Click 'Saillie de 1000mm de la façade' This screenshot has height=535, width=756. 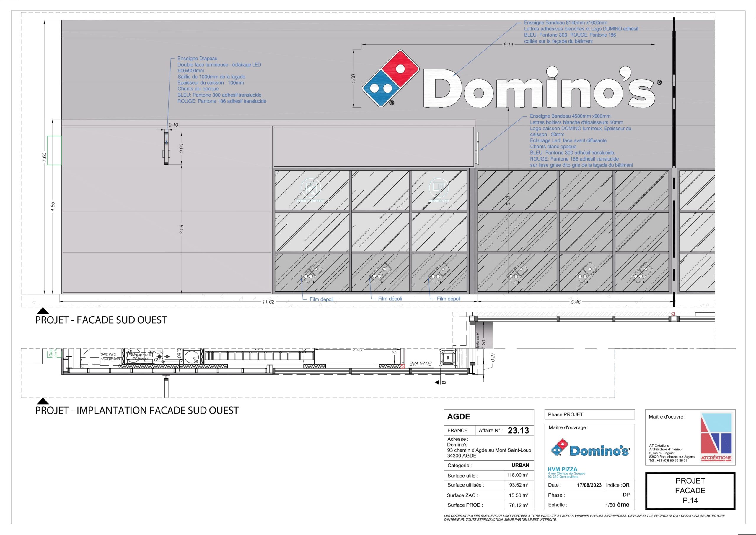211,77
